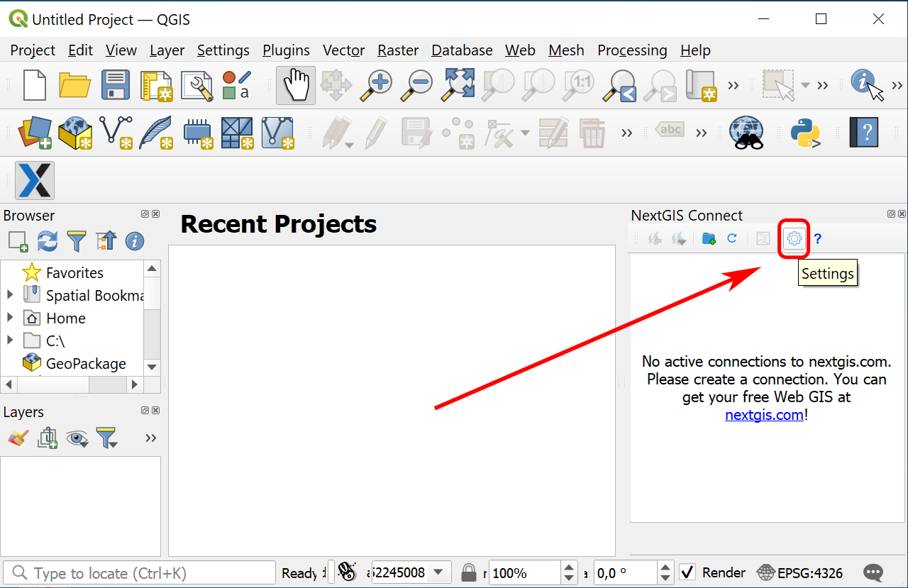Select the Pan Map hand tool

click(x=296, y=85)
